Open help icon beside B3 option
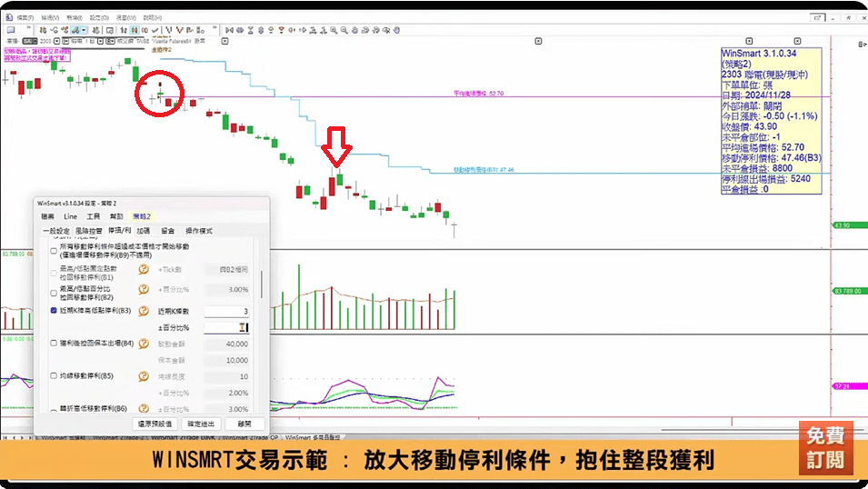The image size is (868, 489). click(x=144, y=311)
